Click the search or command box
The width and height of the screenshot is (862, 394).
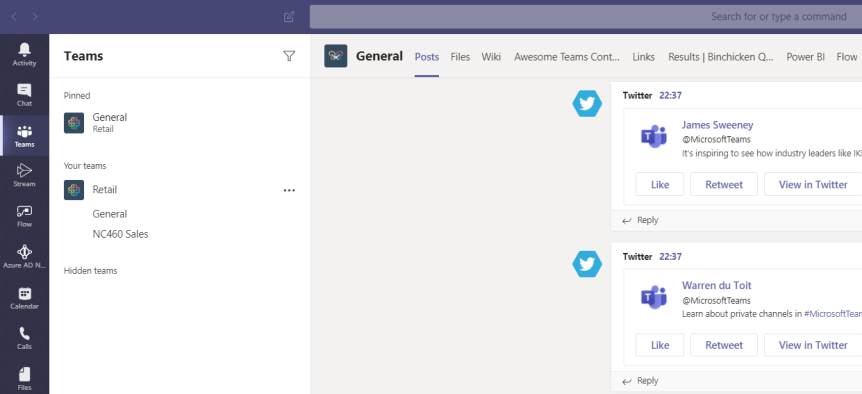(585, 17)
